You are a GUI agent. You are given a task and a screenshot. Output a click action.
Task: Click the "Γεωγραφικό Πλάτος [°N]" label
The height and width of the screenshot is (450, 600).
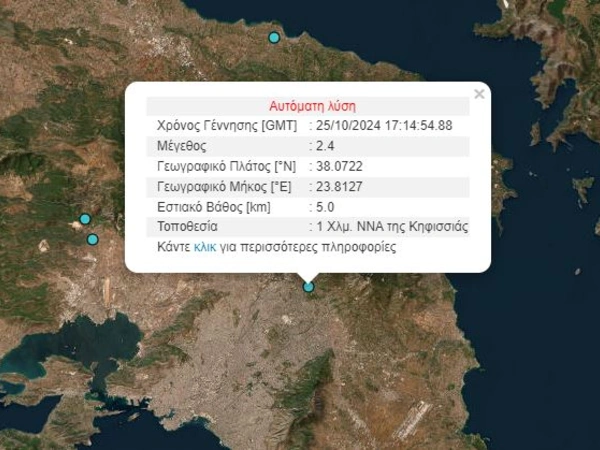click(x=228, y=166)
